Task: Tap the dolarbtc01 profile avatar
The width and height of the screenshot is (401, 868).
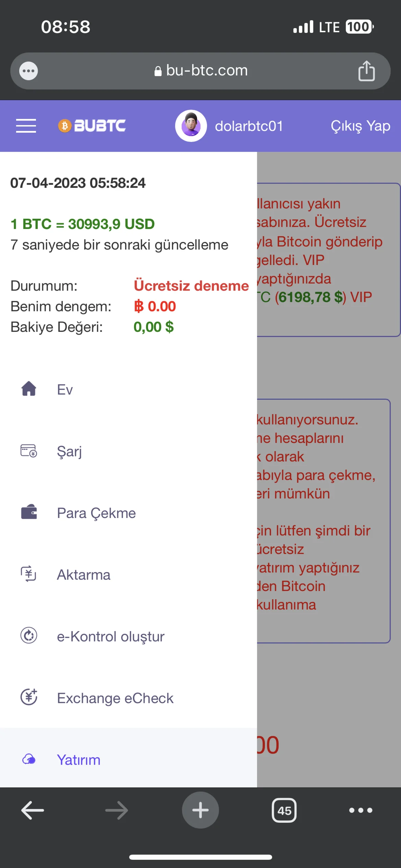Action: pyautogui.click(x=191, y=126)
